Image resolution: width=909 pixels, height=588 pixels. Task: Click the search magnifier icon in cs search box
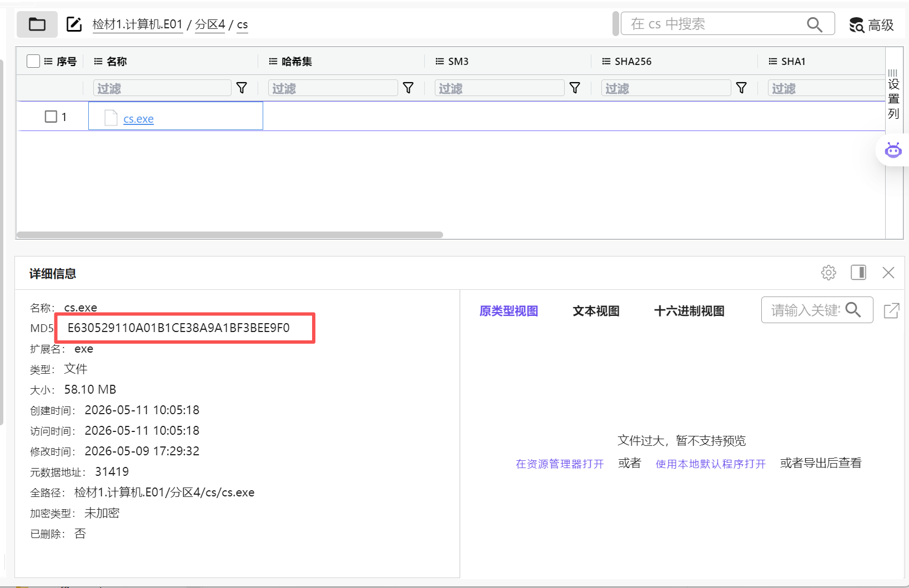point(814,24)
